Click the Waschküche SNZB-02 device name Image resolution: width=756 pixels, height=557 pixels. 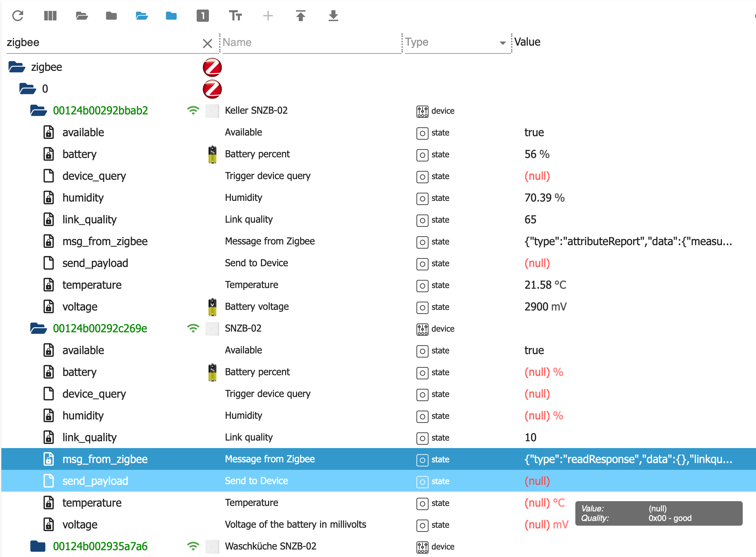click(x=270, y=546)
